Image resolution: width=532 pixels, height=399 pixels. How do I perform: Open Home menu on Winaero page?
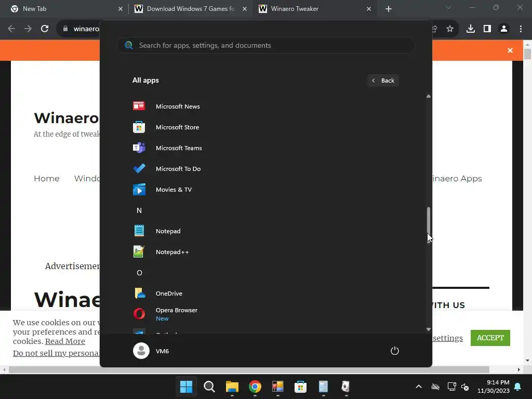[x=46, y=179]
